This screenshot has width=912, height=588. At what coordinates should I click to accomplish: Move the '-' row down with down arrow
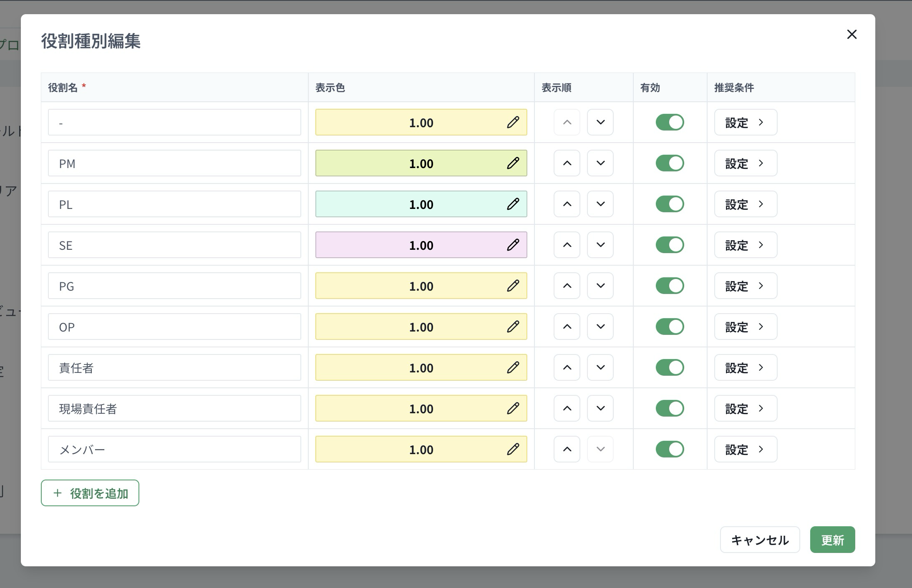click(600, 122)
